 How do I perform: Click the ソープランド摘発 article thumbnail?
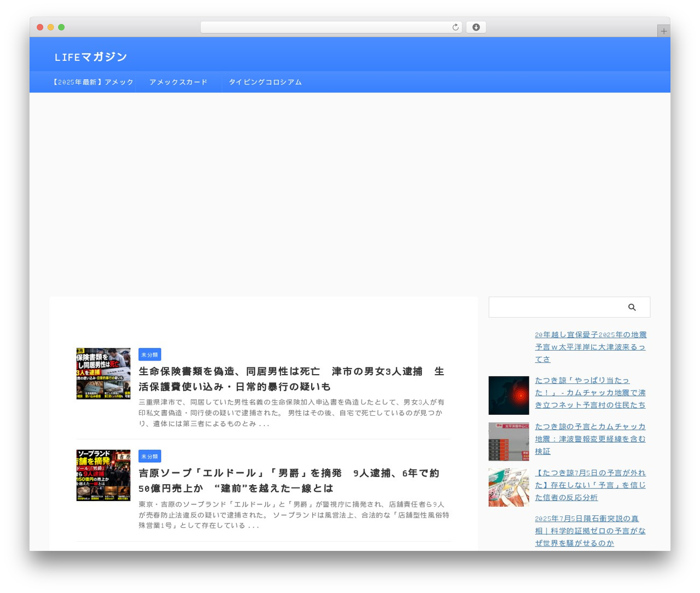click(x=103, y=475)
